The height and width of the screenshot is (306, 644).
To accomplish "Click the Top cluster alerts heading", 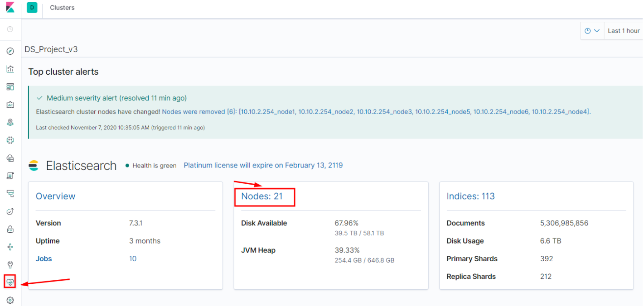I will pos(63,72).
